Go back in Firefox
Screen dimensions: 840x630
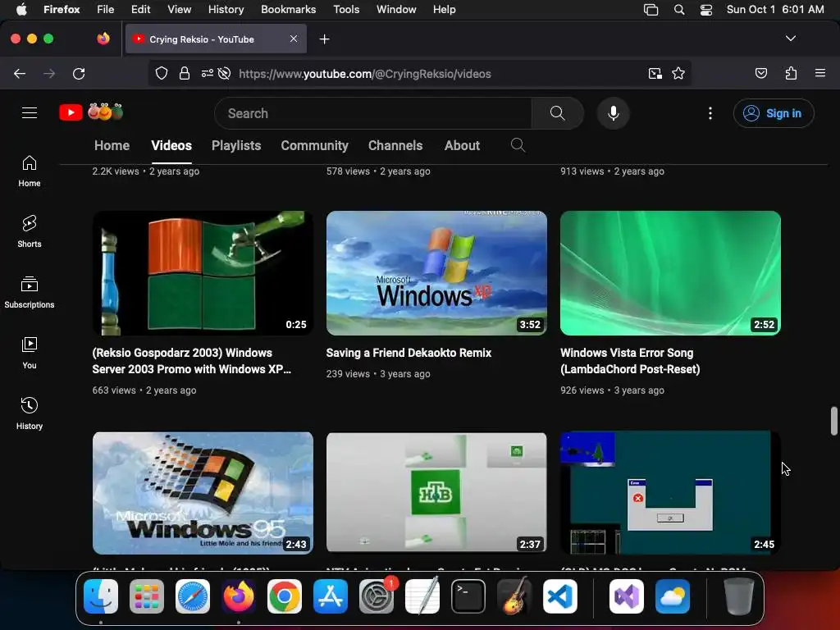click(20, 73)
